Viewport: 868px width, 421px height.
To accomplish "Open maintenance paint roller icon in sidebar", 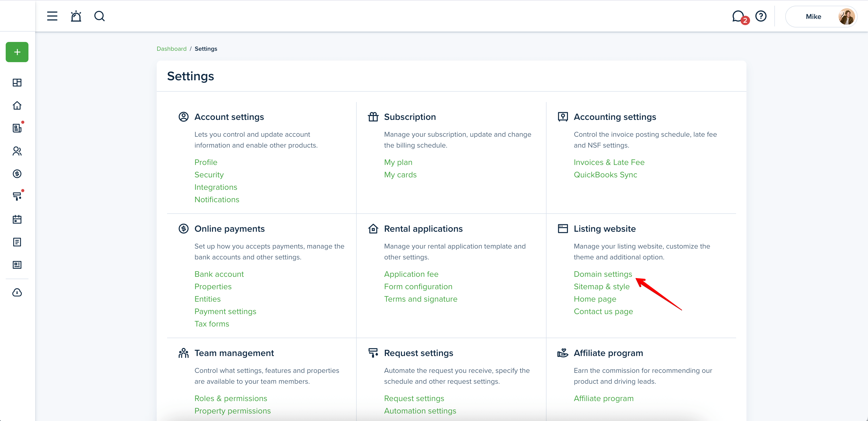I will [x=17, y=196].
